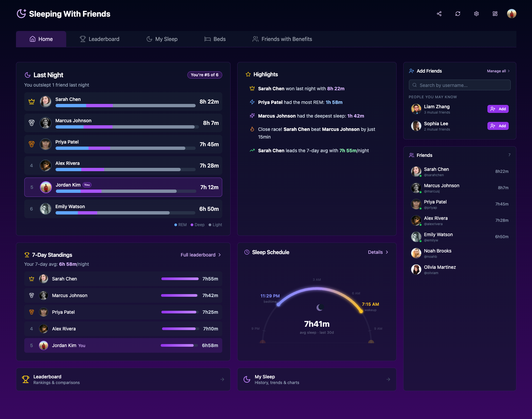Open profile avatar in top right
Image resolution: width=532 pixels, height=419 pixels.
[511, 14]
